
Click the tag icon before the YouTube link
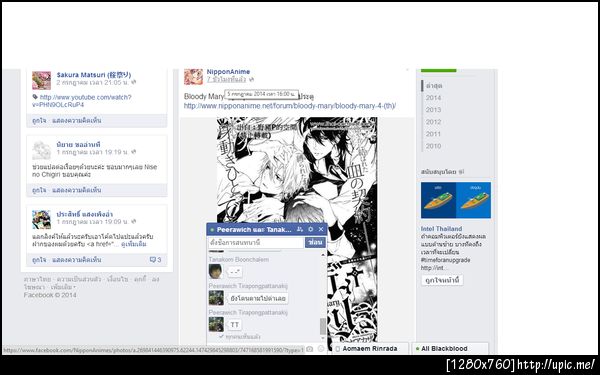coord(35,97)
